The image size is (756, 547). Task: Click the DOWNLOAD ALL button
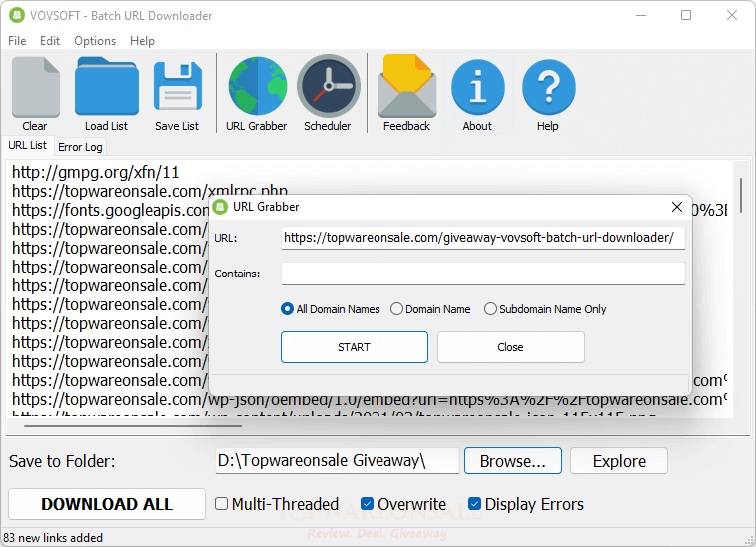coord(107,504)
